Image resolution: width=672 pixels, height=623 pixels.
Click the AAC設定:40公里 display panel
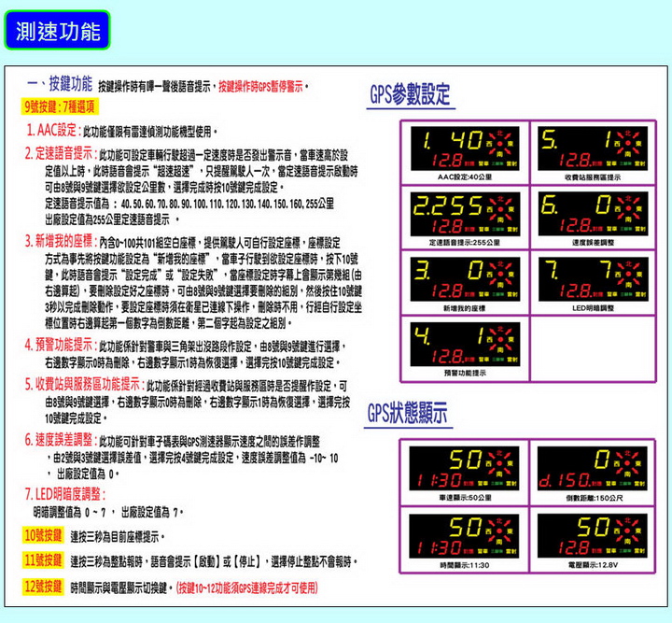click(x=463, y=147)
